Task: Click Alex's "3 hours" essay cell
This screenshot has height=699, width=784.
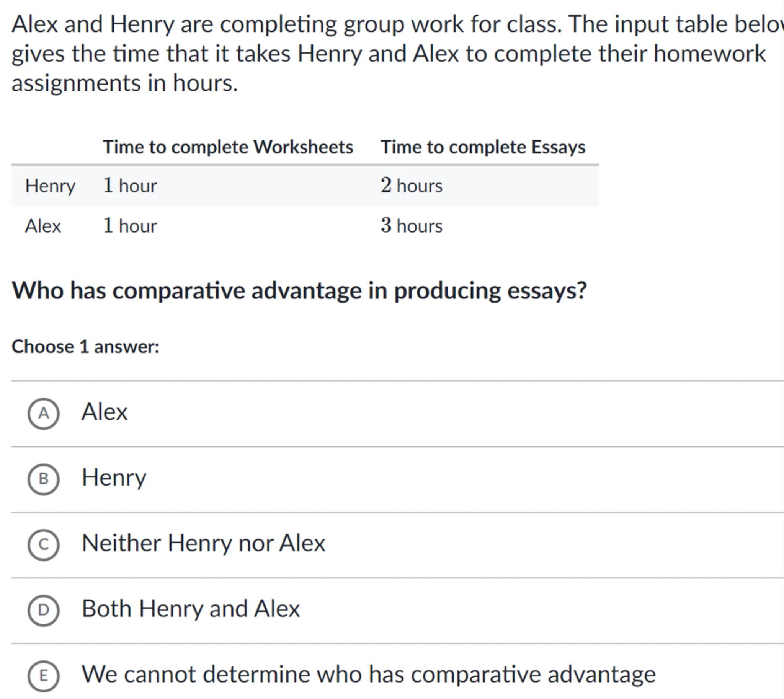Action: 412,226
